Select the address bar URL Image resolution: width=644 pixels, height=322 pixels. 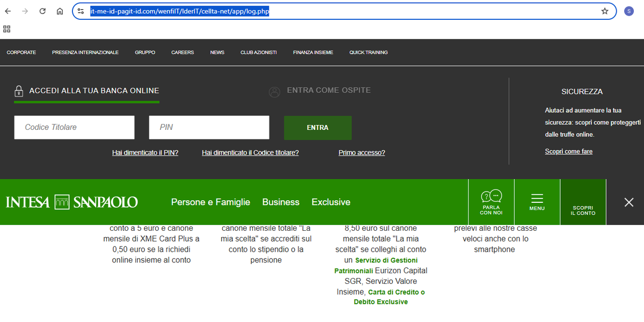point(180,11)
